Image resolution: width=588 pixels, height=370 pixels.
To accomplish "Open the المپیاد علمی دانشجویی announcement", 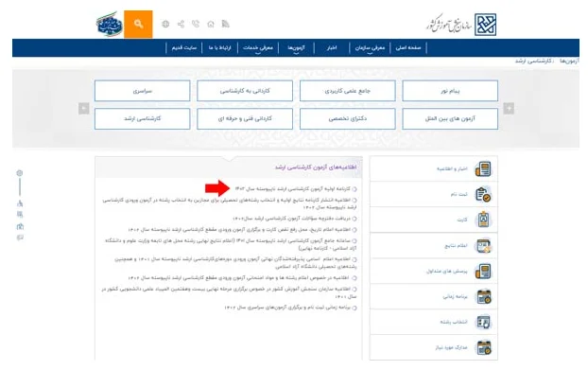I will (x=229, y=293).
